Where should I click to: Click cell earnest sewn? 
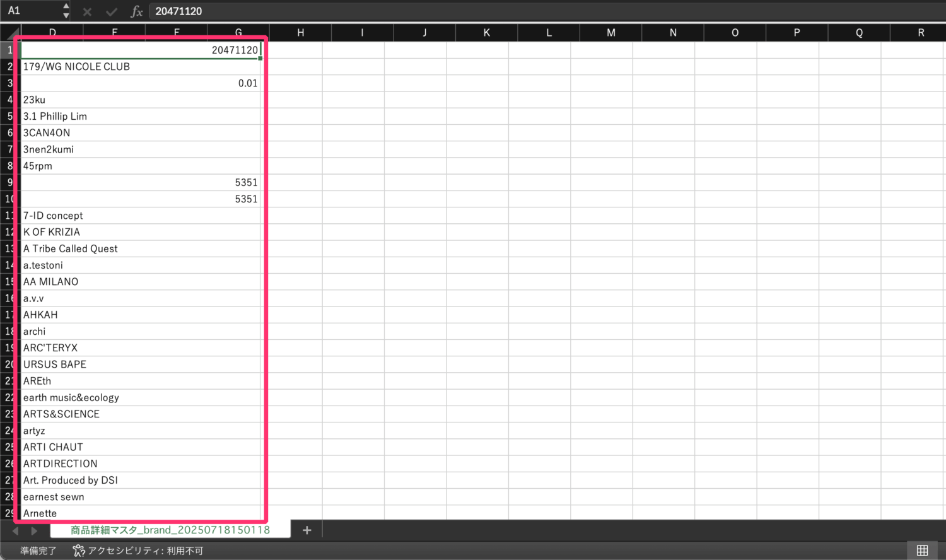(x=141, y=497)
